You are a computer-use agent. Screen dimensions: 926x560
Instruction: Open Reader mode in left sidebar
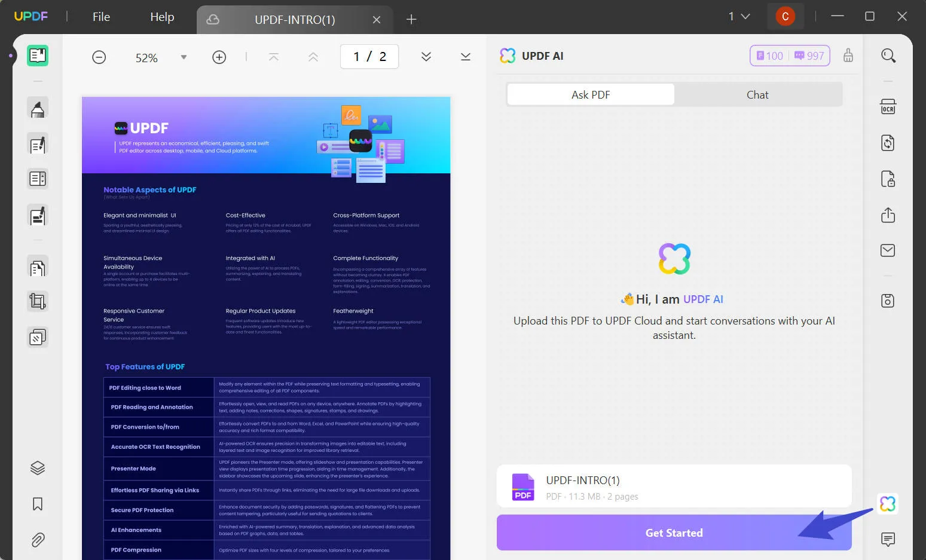pyautogui.click(x=38, y=56)
